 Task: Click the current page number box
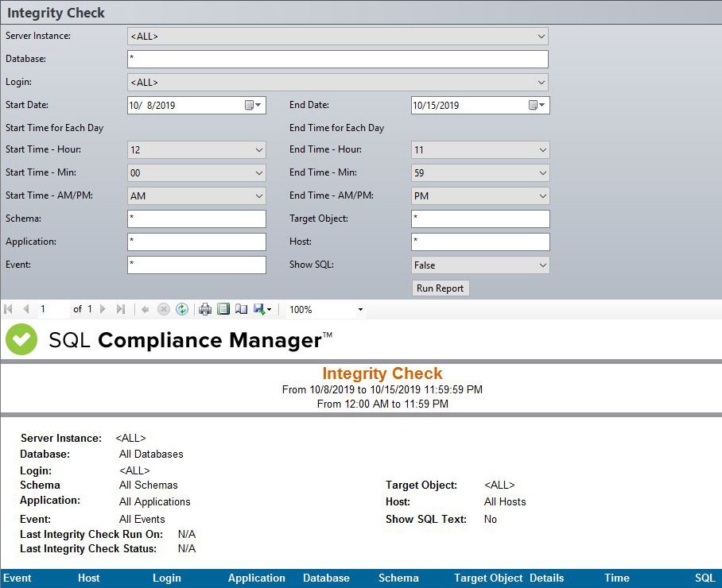pyautogui.click(x=52, y=309)
